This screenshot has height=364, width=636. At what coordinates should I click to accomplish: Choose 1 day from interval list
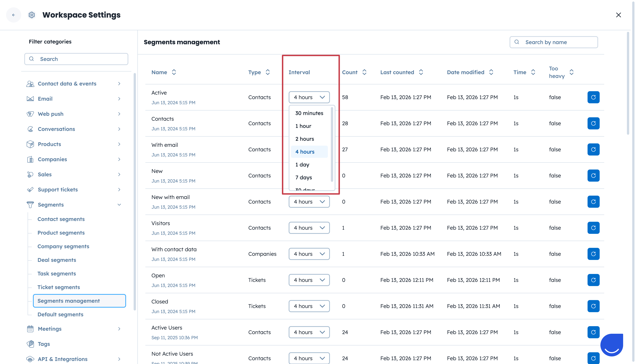point(302,165)
